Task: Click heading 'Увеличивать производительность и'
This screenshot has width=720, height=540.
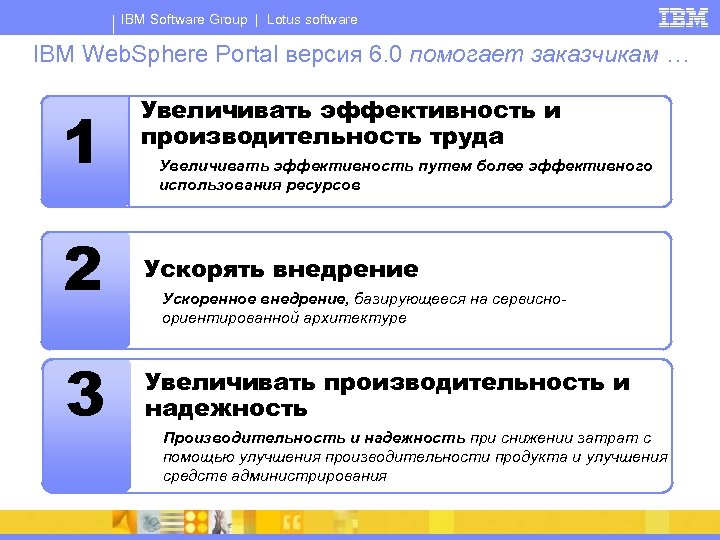Action: coord(387,382)
